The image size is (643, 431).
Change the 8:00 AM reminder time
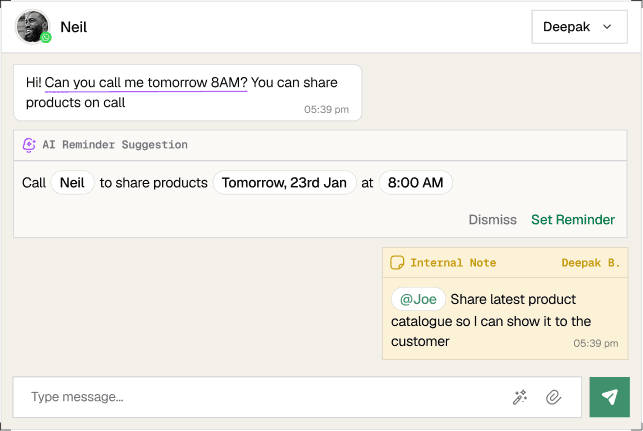[x=415, y=183]
